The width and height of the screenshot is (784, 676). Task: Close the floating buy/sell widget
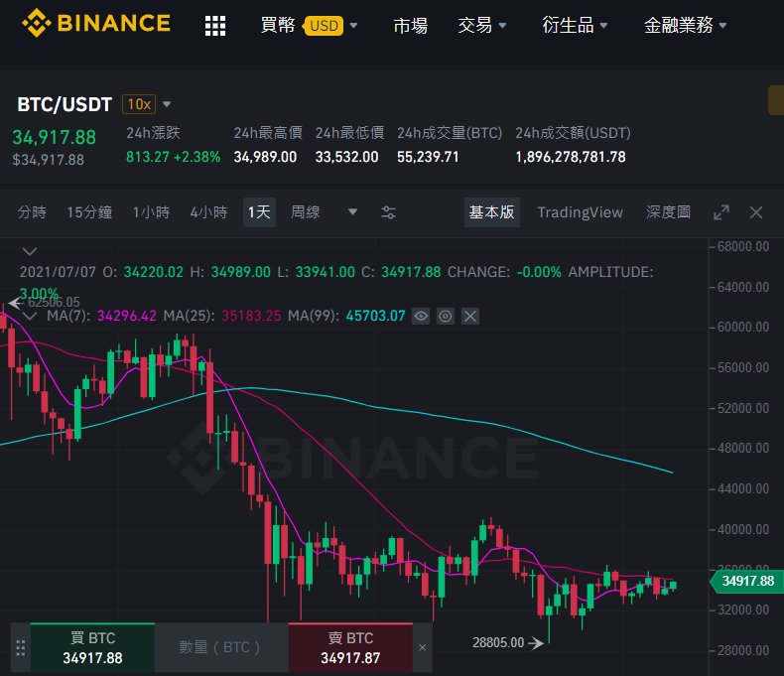(423, 647)
